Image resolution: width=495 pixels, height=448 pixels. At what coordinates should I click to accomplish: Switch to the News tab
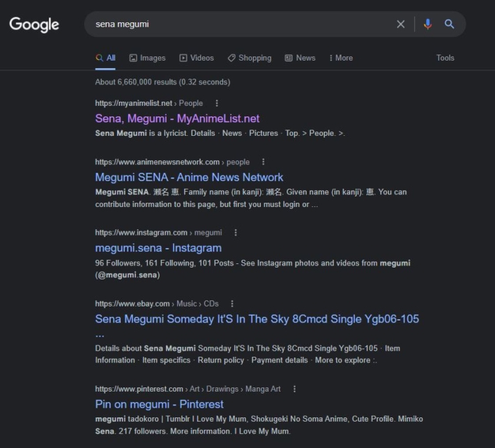point(300,58)
